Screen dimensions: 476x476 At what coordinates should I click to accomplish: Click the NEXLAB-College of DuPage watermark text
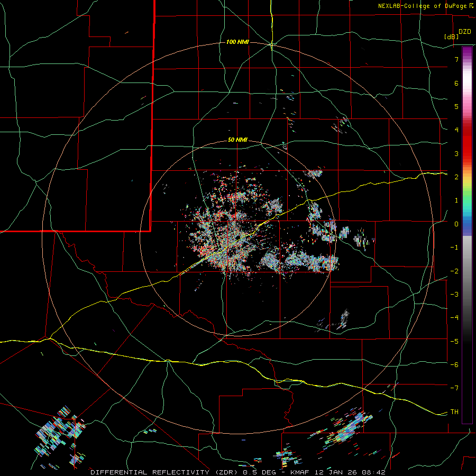[422, 6]
